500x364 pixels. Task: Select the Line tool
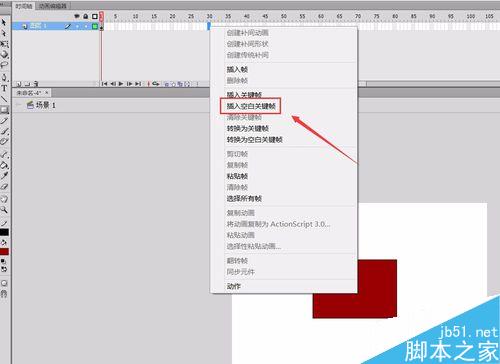[4, 99]
